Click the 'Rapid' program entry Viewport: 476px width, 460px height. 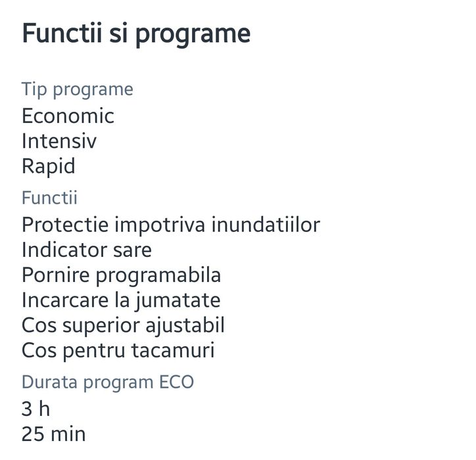click(48, 166)
